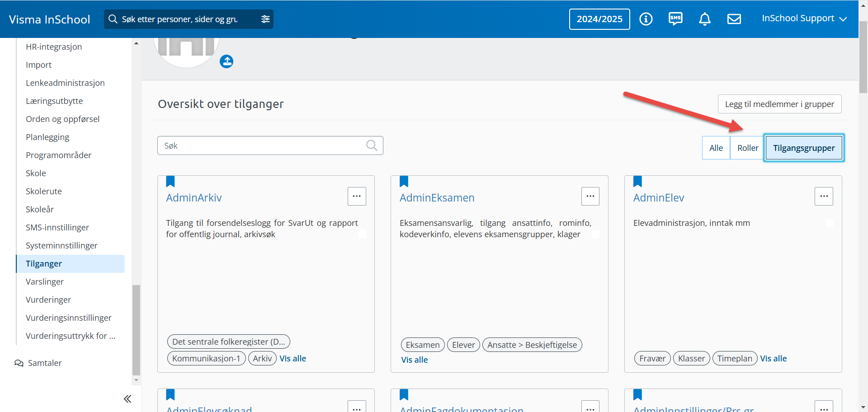The height and width of the screenshot is (412, 868).
Task: Open the information icon in header
Action: tap(646, 19)
